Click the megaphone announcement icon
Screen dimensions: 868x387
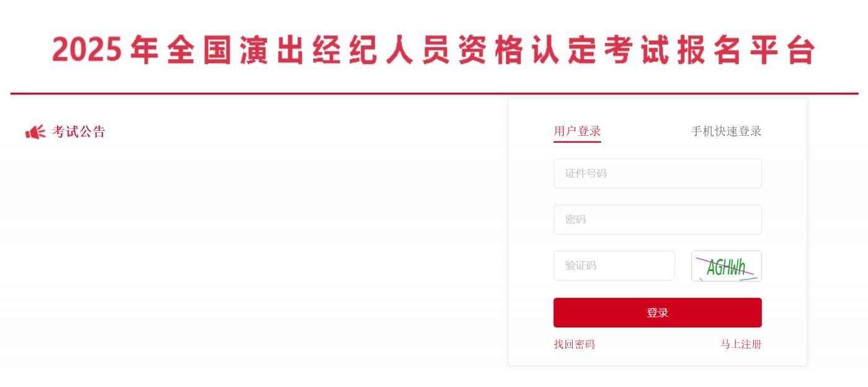click(35, 132)
